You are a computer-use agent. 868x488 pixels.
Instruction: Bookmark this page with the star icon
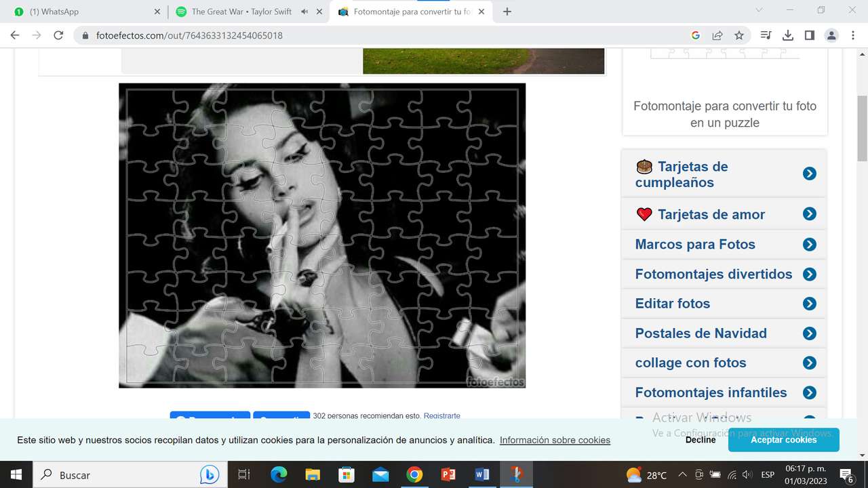739,35
